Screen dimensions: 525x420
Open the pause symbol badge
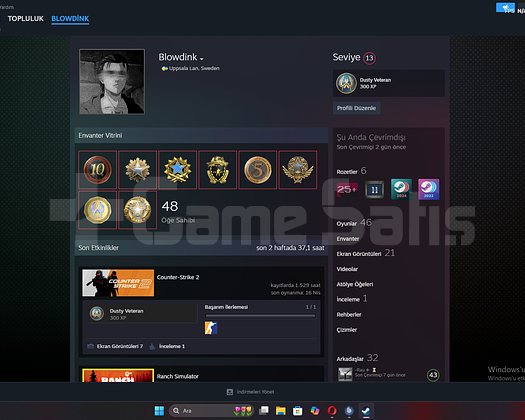click(x=374, y=190)
